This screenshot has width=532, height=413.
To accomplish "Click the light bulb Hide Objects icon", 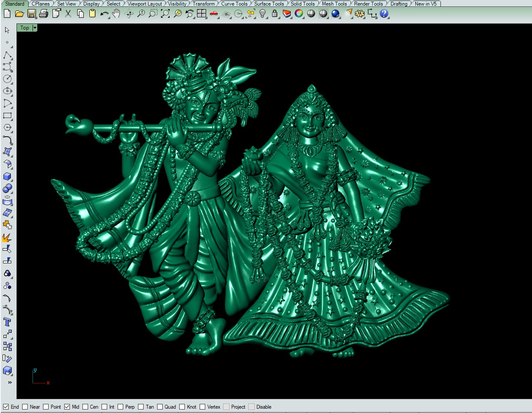I will (x=263, y=13).
